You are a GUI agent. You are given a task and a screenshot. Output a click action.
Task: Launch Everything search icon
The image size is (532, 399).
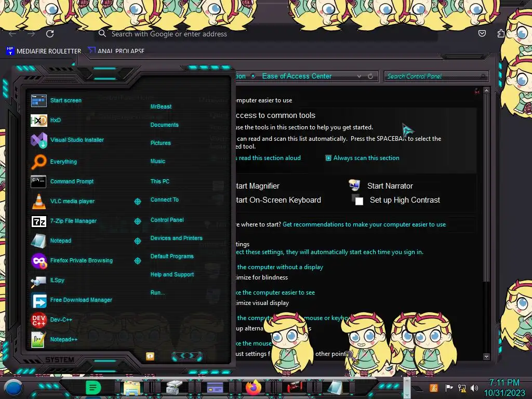[x=38, y=162]
